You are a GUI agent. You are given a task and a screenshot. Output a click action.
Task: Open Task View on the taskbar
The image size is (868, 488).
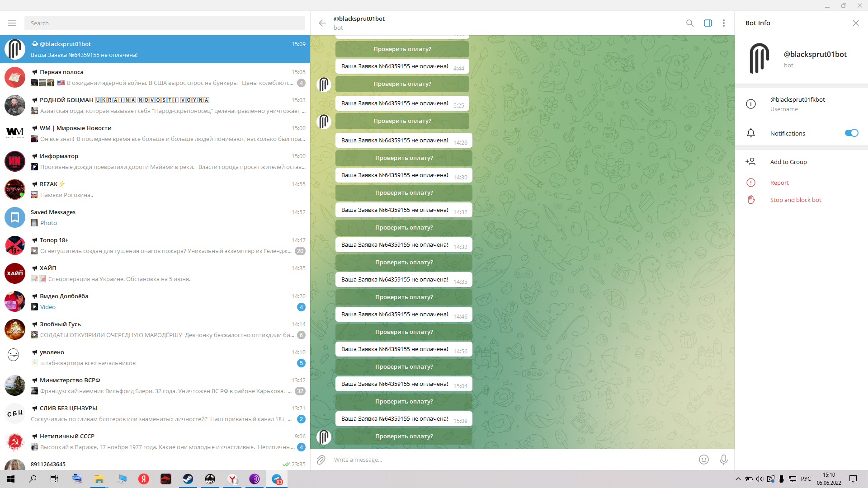[x=54, y=479]
